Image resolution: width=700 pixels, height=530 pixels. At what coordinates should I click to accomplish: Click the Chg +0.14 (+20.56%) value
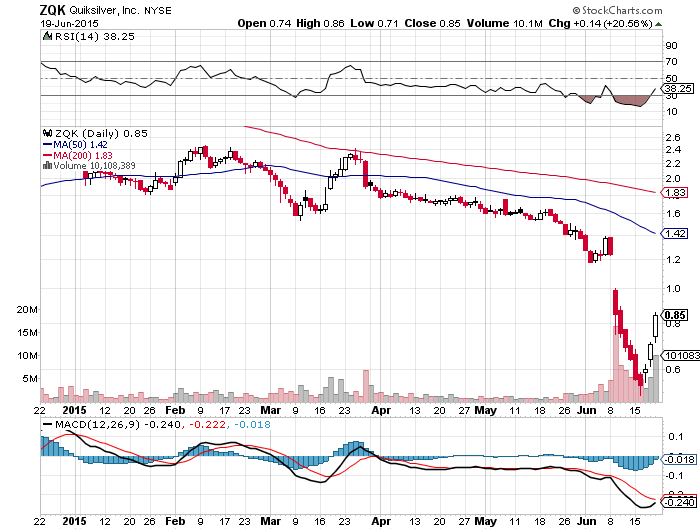[x=600, y=23]
